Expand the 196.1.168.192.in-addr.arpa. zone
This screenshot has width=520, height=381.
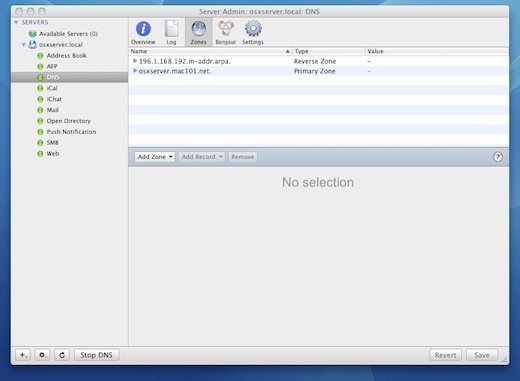tap(135, 61)
